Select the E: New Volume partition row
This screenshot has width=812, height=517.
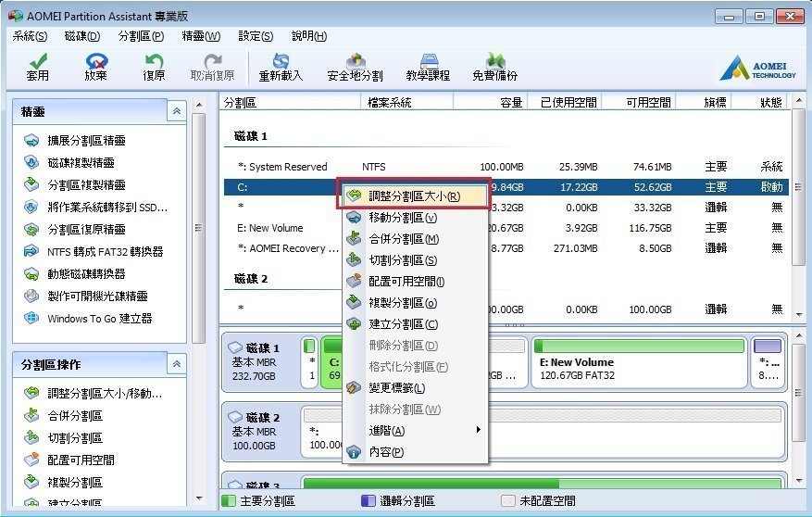506,228
